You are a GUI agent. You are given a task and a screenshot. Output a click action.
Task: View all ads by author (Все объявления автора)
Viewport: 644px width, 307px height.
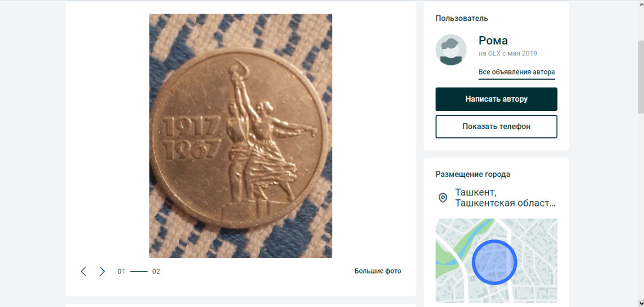click(x=516, y=72)
